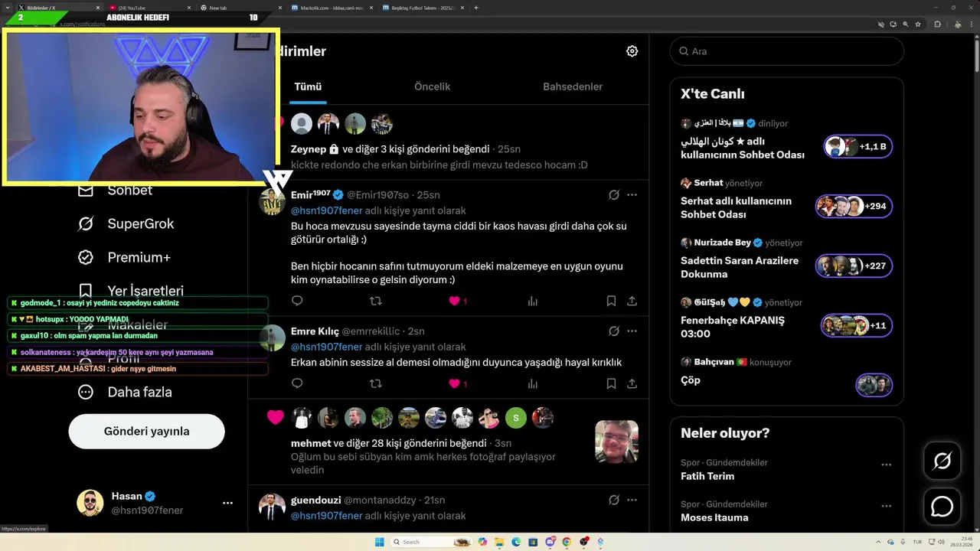The width and height of the screenshot is (980, 551).
Task: Reply to Emre Kılıç's tweet
Action: [x=297, y=383]
